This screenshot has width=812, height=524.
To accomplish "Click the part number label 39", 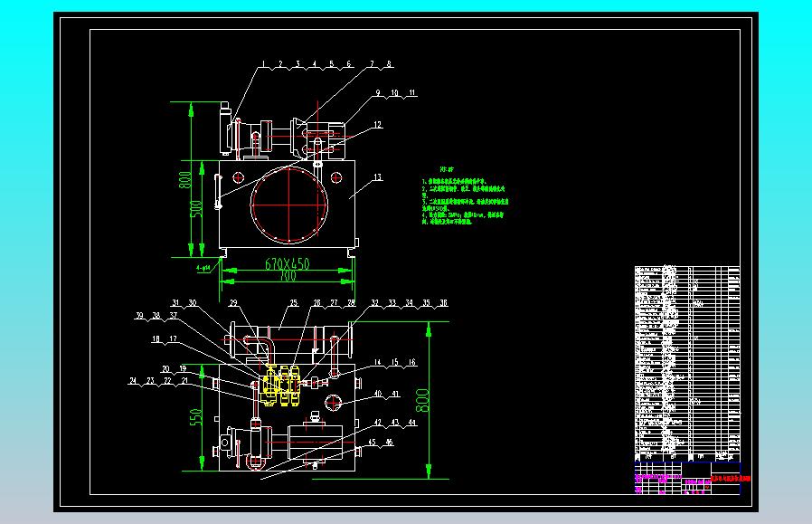I will coord(139,315).
